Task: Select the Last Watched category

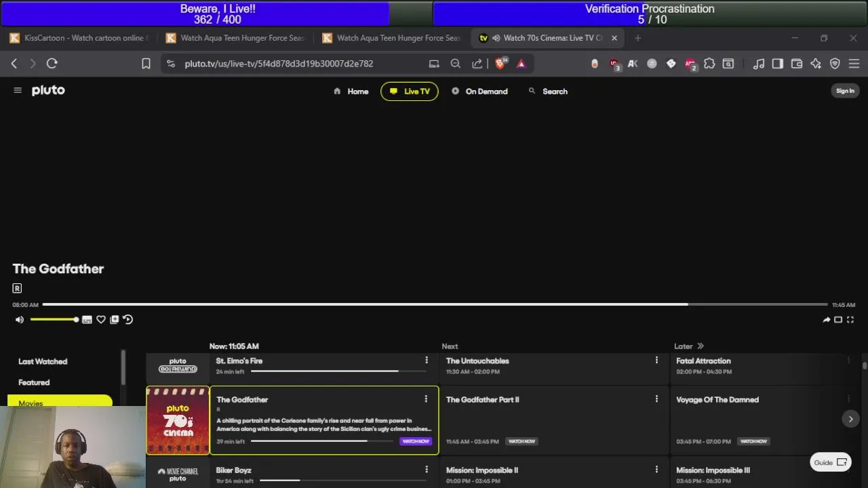Action: click(43, 362)
